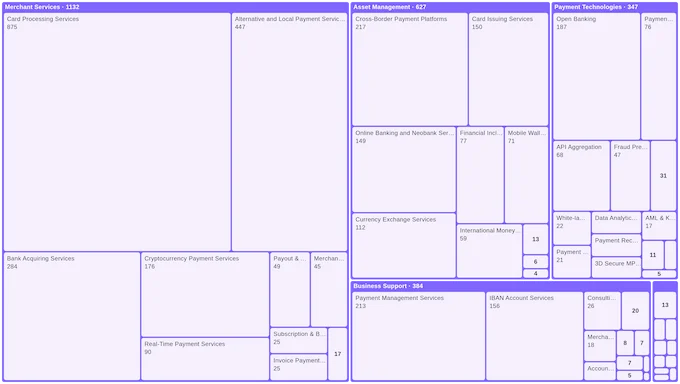Viewport: 680px width, 384px height.
Task: Click the Bank Acquiring Services tile
Action: pos(72,316)
